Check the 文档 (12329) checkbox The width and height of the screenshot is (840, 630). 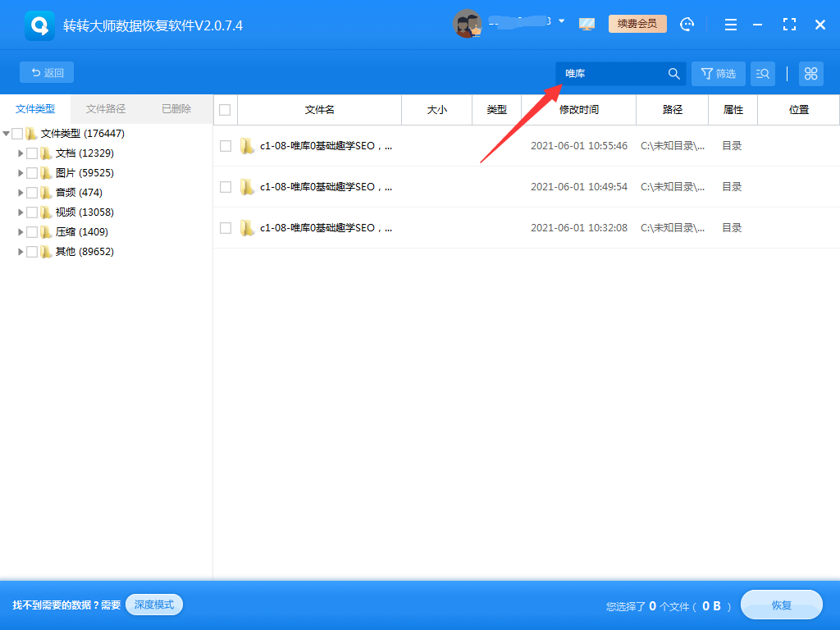click(31, 153)
